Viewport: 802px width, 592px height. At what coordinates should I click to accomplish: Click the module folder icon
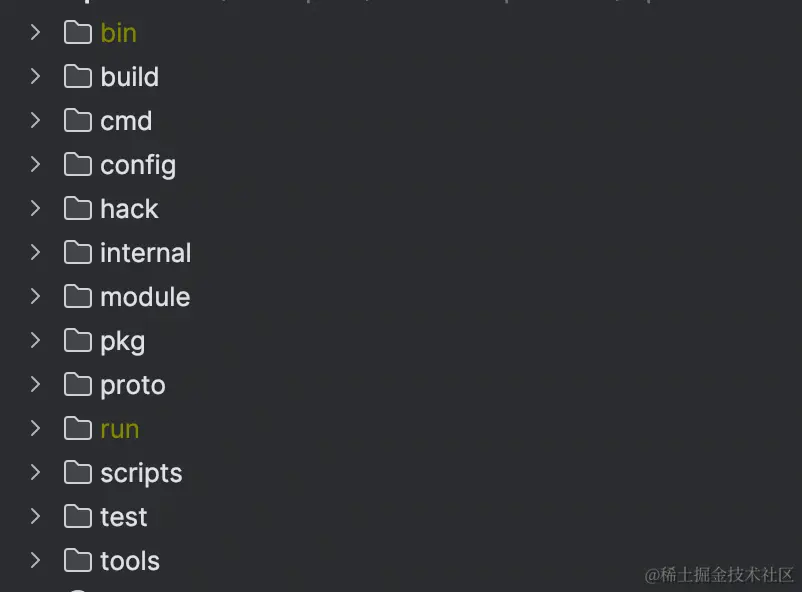pyautogui.click(x=78, y=297)
